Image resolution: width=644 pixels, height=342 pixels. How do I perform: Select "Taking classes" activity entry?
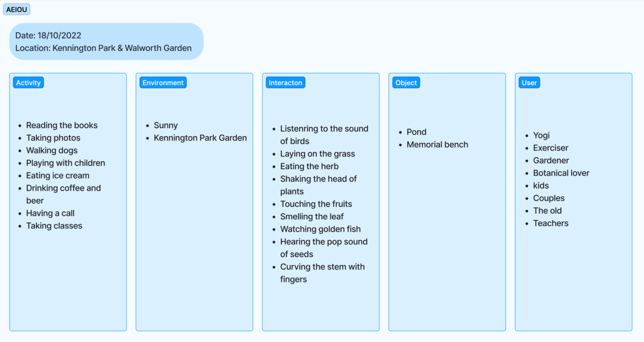[x=54, y=225]
